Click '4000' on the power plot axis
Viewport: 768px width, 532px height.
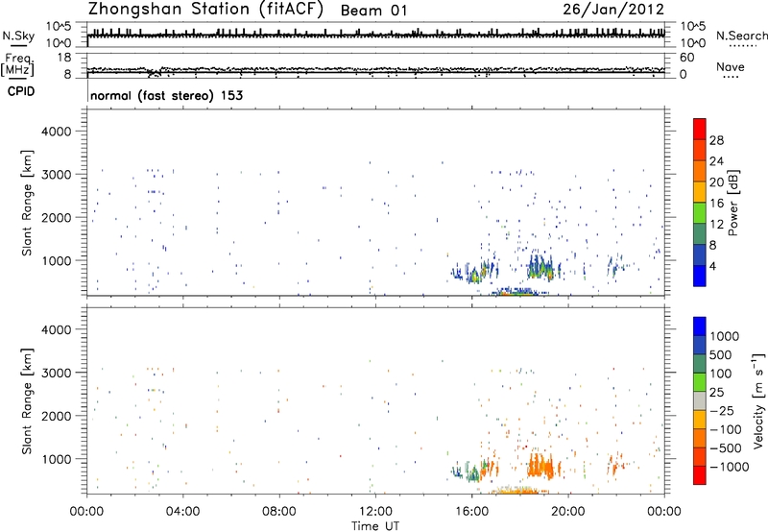(x=56, y=132)
